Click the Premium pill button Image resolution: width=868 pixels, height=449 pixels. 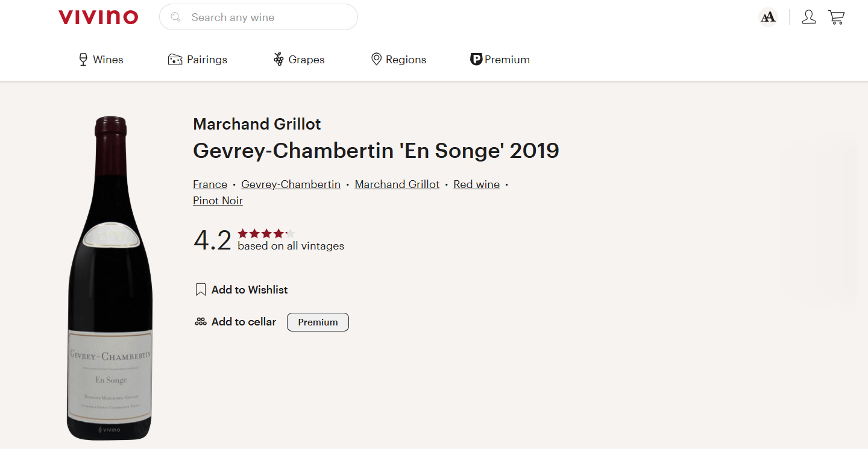click(x=318, y=322)
